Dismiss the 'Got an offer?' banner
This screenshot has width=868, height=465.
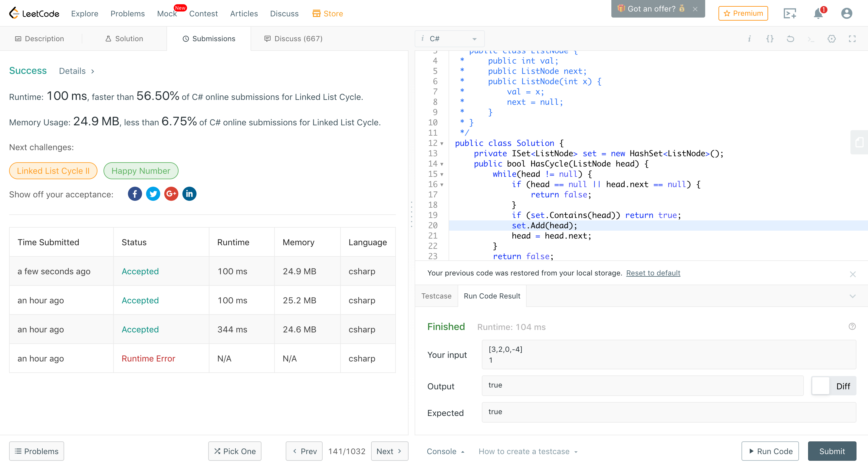[x=695, y=9]
